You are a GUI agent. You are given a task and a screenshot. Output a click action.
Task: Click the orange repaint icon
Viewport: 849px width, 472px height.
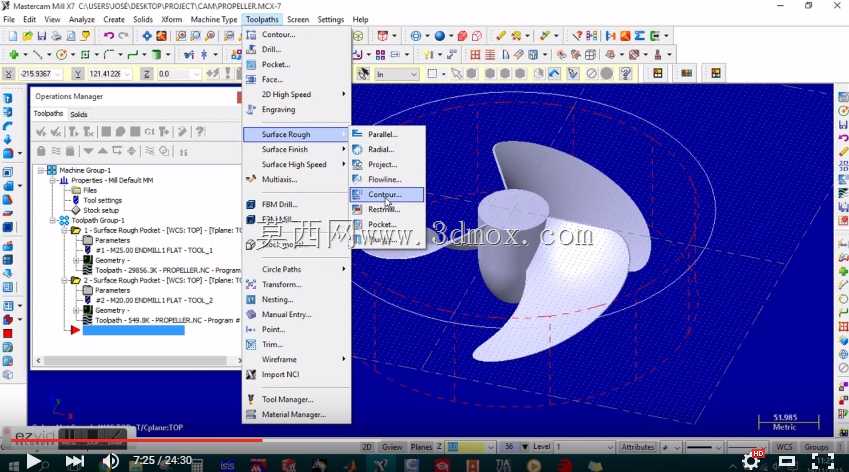[x=161, y=36]
